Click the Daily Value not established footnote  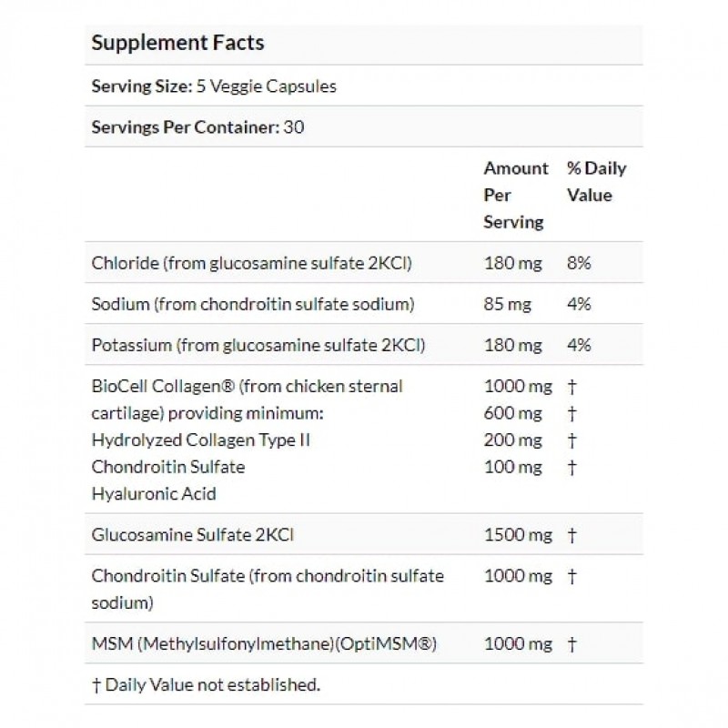point(206,684)
